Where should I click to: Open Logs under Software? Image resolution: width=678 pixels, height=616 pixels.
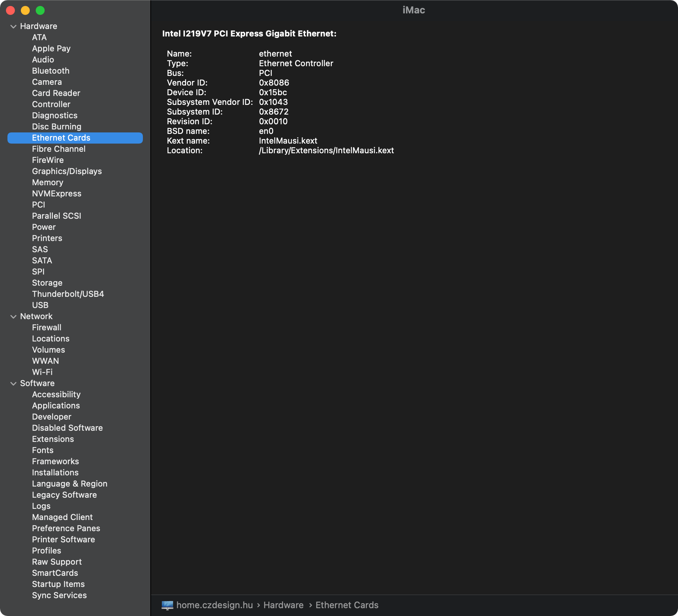pyautogui.click(x=41, y=506)
